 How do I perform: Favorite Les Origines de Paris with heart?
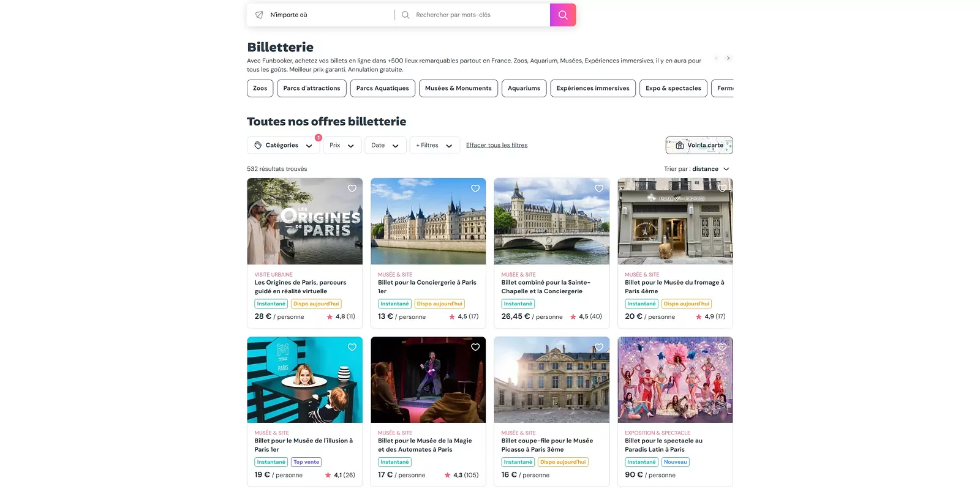coord(352,189)
